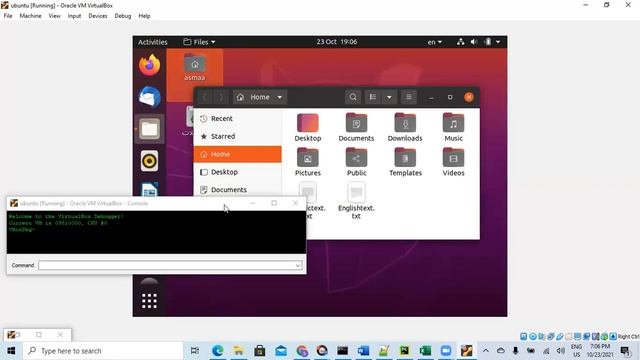Viewport: 640px width, 360px height.
Task: Select Desktop in Files sidebar
Action: tap(238, 172)
